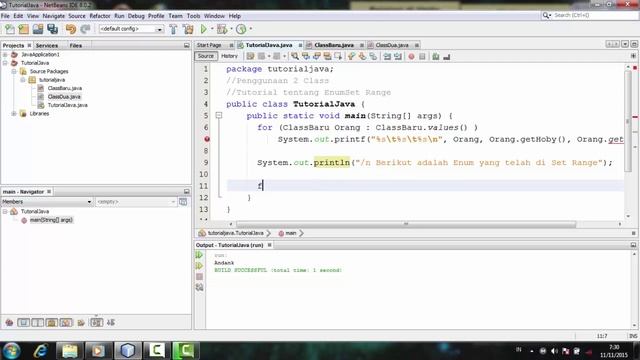Click editor toolbar Last Edit icon

click(x=250, y=56)
